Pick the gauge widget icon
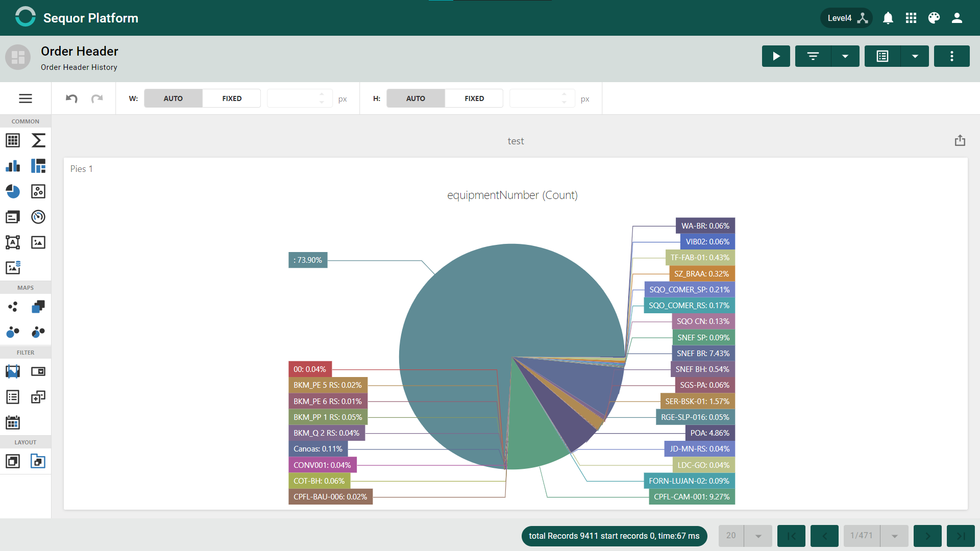The height and width of the screenshot is (551, 980). (x=38, y=217)
